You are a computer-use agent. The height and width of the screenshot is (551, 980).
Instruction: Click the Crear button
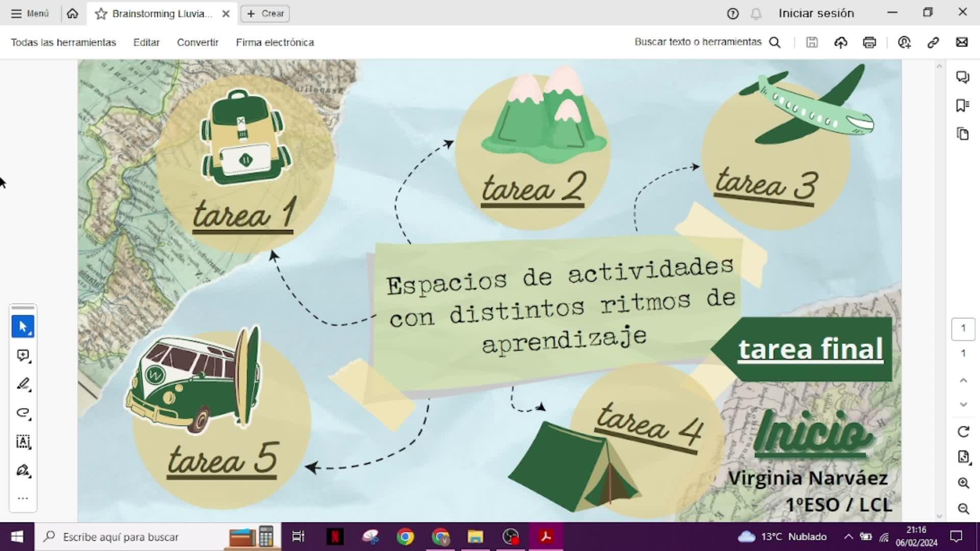tap(265, 14)
